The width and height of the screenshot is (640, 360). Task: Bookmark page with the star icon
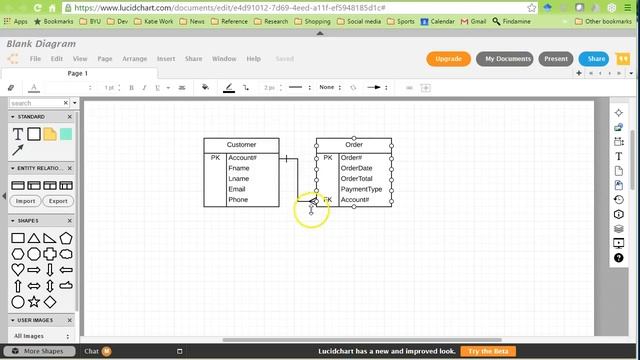click(x=531, y=8)
